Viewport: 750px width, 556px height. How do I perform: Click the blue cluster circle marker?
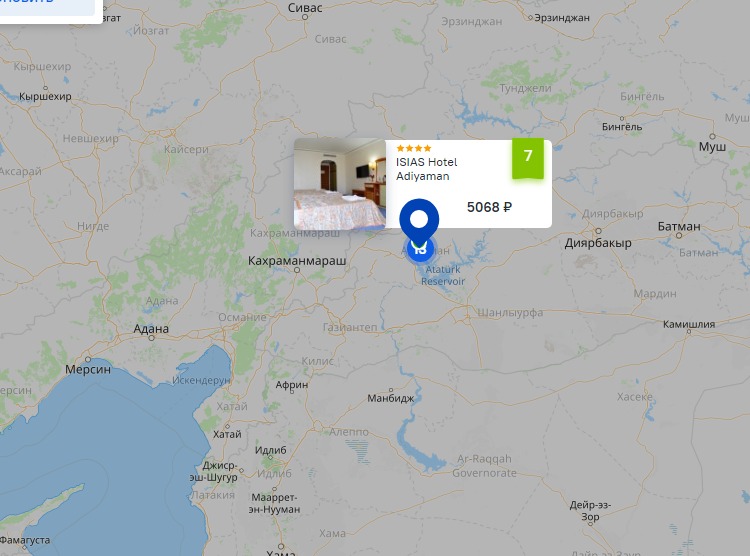(420, 250)
